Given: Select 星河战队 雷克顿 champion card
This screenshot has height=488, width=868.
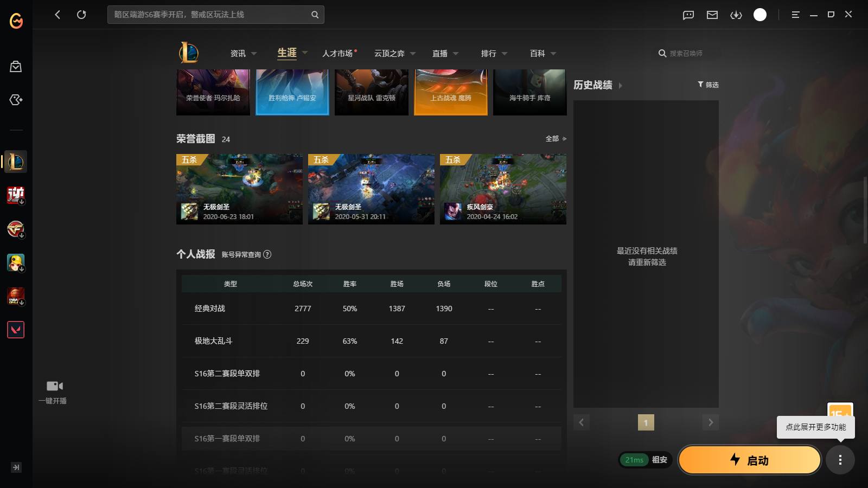Looking at the screenshot, I should [x=372, y=92].
